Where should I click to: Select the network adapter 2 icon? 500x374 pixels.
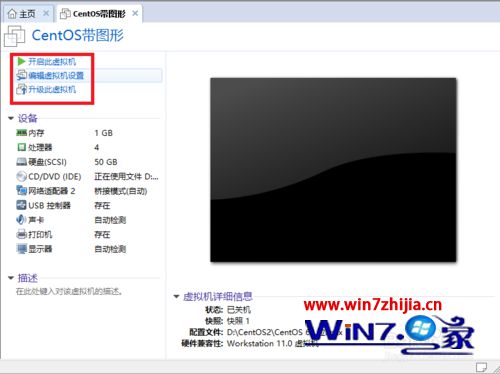[21, 191]
